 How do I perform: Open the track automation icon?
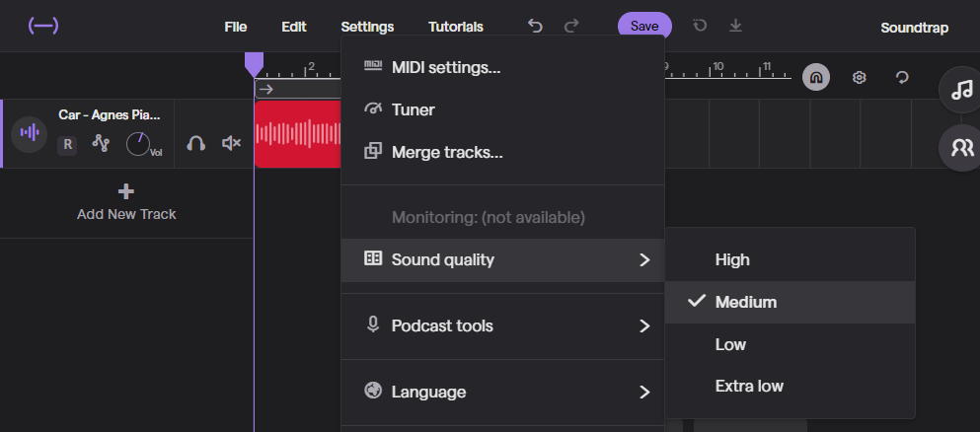tap(101, 144)
